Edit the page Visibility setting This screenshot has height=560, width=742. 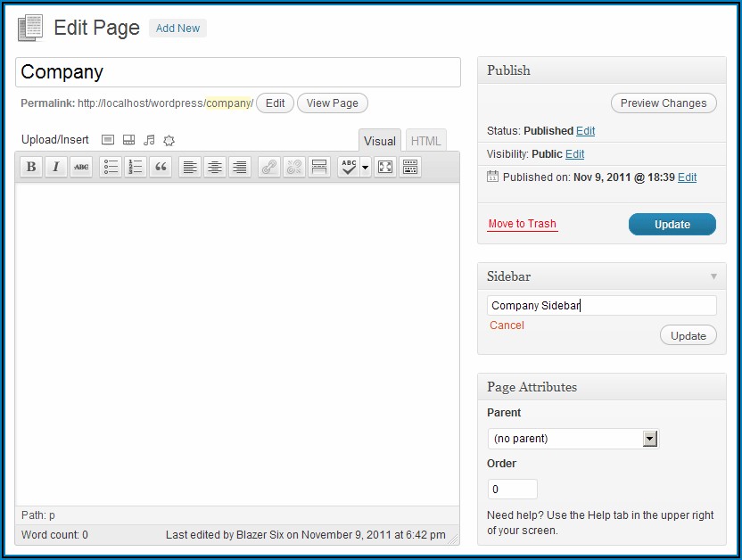click(574, 154)
